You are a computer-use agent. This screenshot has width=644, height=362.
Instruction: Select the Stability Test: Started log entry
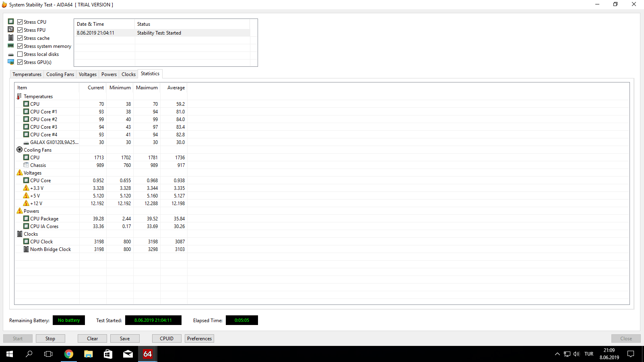pyautogui.click(x=162, y=33)
